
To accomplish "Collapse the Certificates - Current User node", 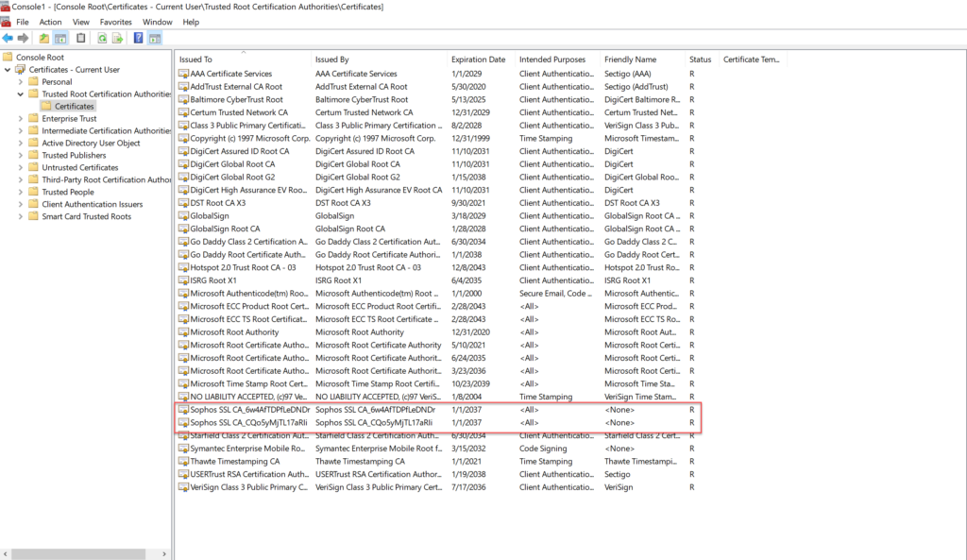I will click(8, 70).
